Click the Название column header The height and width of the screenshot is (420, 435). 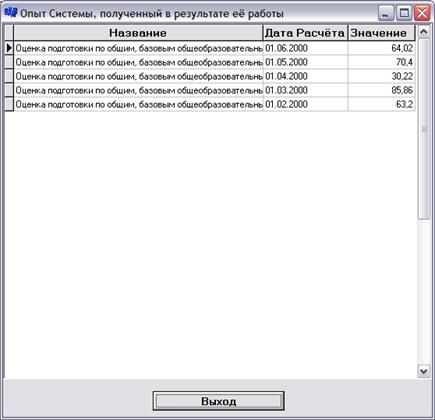[x=138, y=33]
